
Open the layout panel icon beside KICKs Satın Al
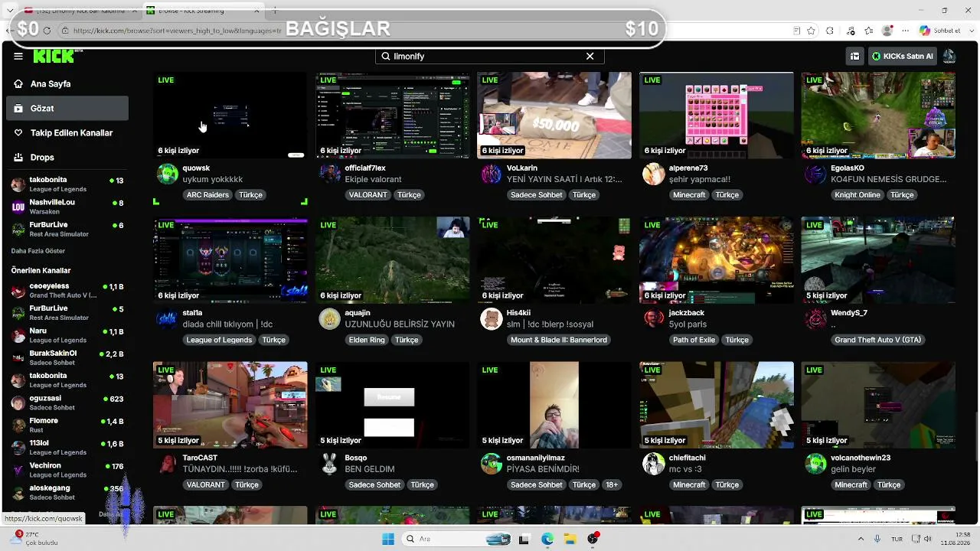pyautogui.click(x=854, y=56)
